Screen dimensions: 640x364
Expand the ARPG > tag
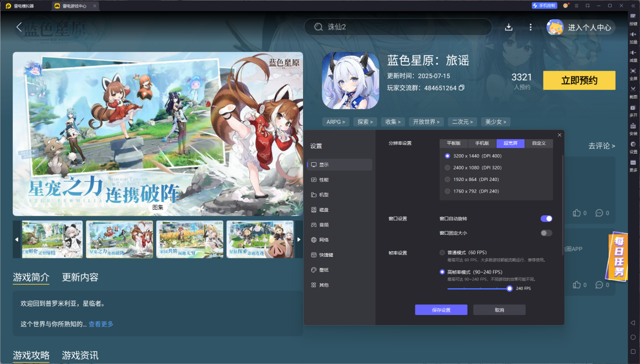click(x=336, y=122)
